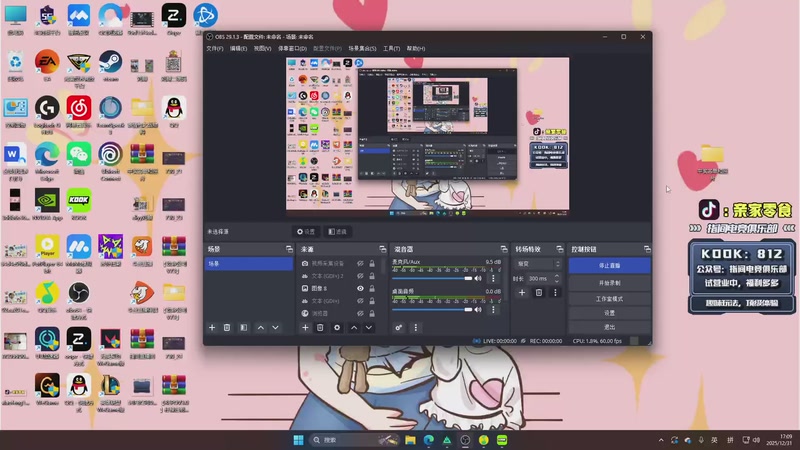Add a transition with the plus icon
The width and height of the screenshot is (800, 450).
pyautogui.click(x=521, y=292)
